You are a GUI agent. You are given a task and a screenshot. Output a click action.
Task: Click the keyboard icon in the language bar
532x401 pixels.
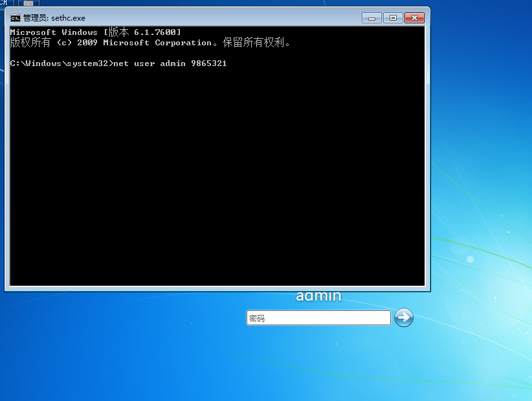[28, 3]
